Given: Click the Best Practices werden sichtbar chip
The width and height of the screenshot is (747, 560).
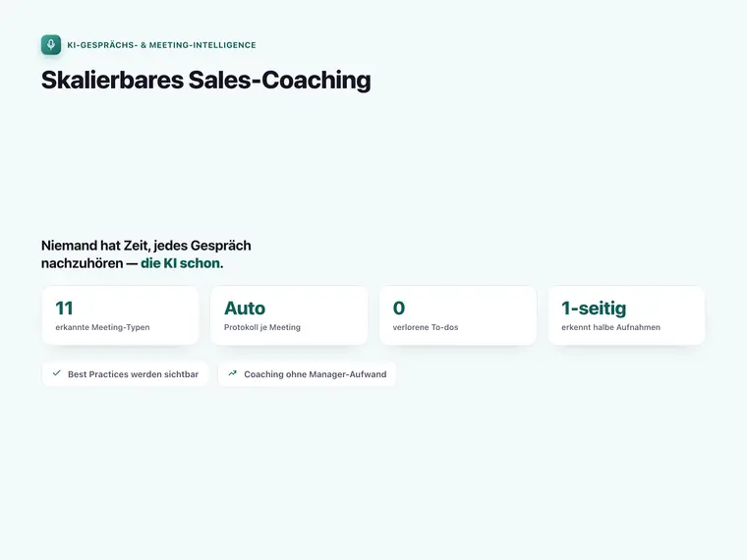Looking at the screenshot, I should tap(125, 373).
